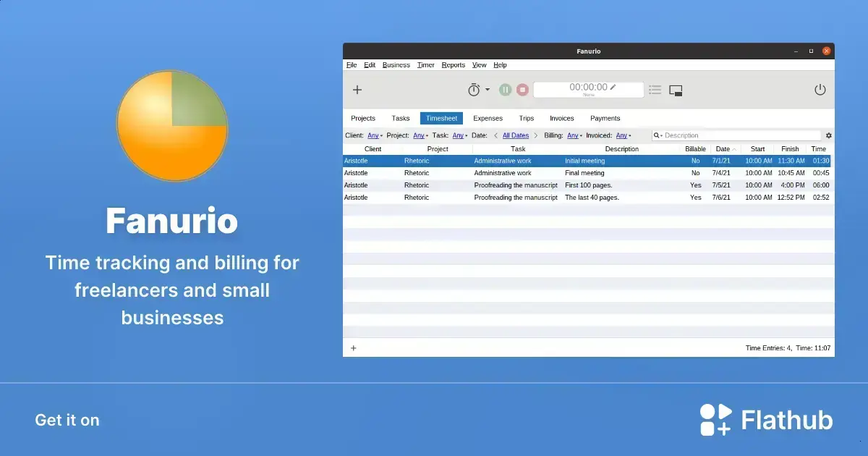Screen dimensions: 868x456
Task: Open the filter settings gear icon
Action: tap(829, 135)
